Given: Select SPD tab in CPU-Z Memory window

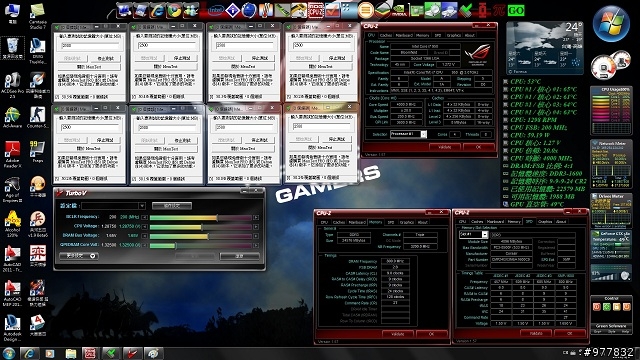Looking at the screenshot, I should 391,222.
